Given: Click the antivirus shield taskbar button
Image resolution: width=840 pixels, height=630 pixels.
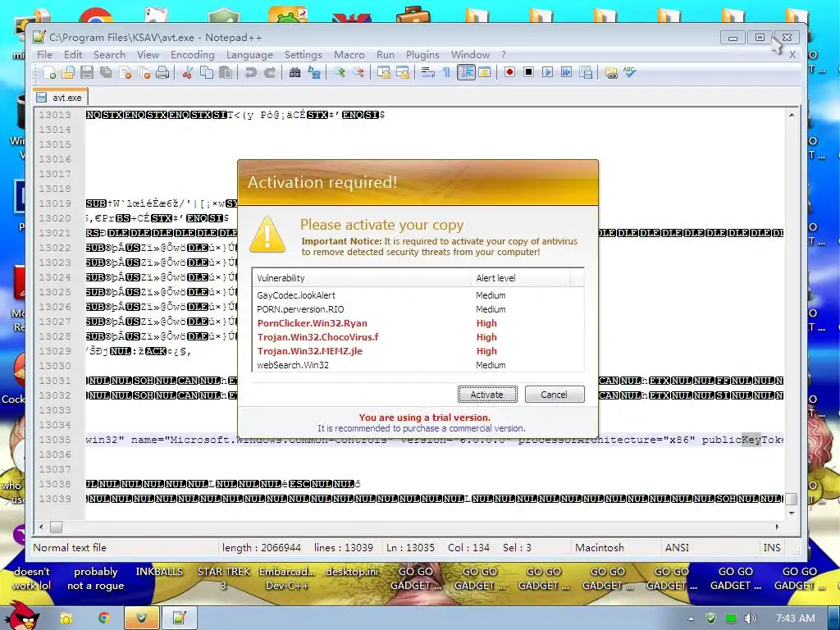Looking at the screenshot, I should (141, 618).
